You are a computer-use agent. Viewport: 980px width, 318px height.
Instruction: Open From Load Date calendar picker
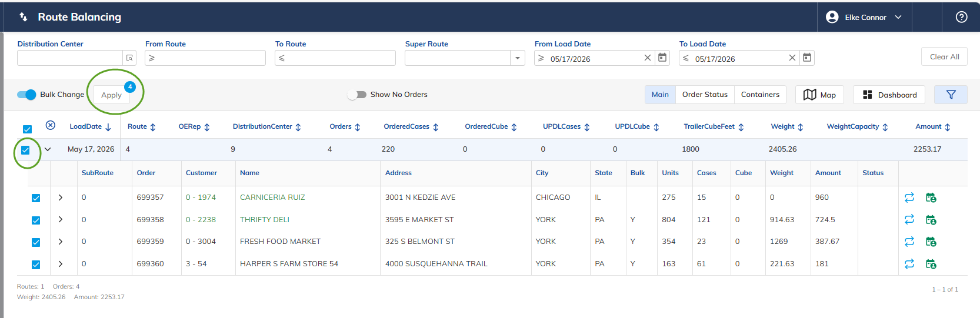coord(662,58)
